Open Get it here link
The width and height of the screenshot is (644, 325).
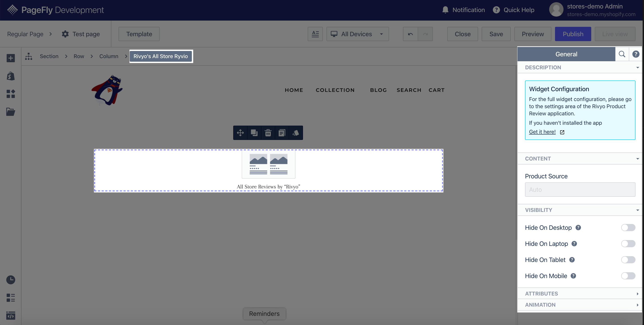pos(542,132)
